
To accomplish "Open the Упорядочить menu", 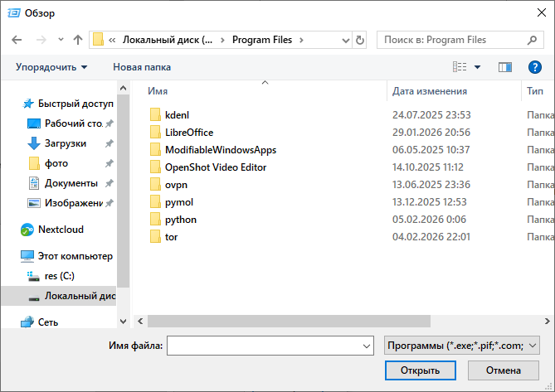I will 51,66.
